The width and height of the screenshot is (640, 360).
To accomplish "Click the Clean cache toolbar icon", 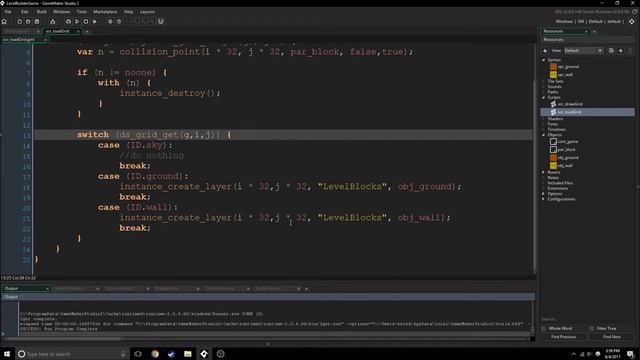I will 95,22.
